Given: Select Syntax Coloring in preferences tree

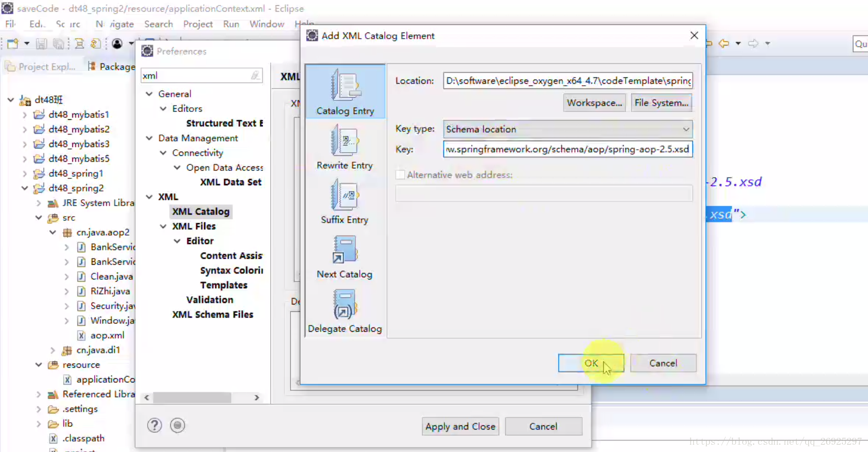Looking at the screenshot, I should click(x=231, y=270).
